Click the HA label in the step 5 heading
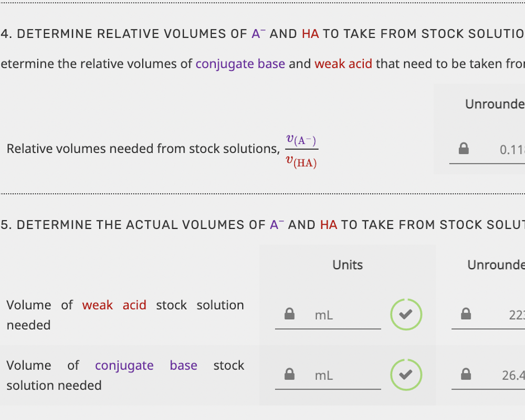Screen dimensions: 525x420 click(329, 225)
